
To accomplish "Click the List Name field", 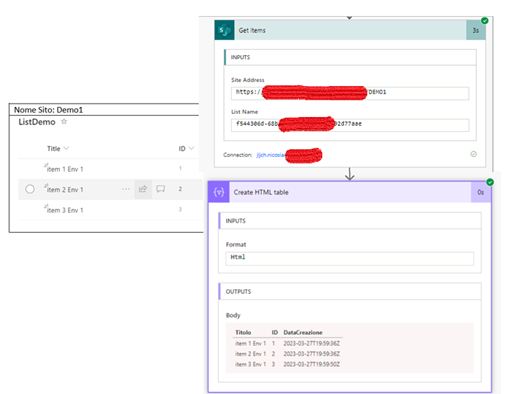I will pyautogui.click(x=350, y=125).
